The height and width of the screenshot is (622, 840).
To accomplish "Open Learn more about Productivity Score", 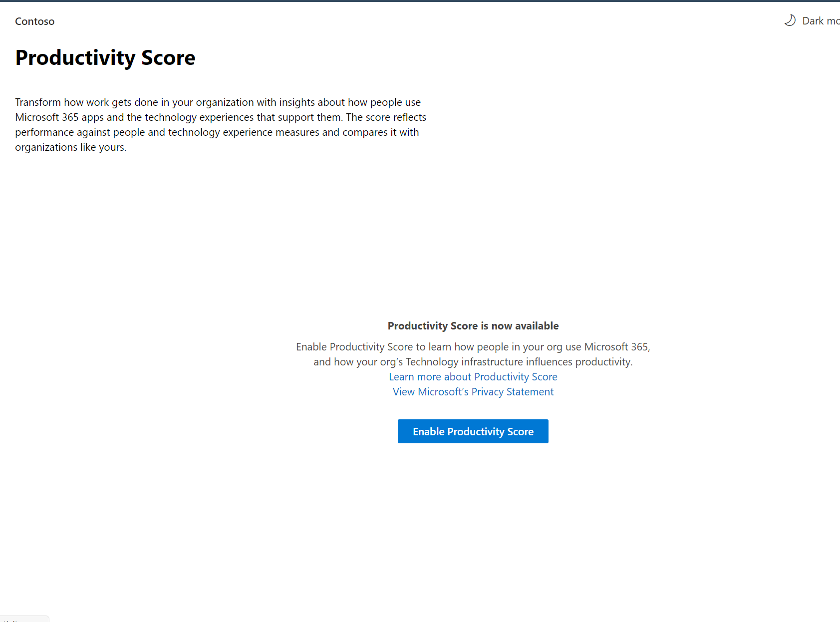I will click(x=473, y=376).
